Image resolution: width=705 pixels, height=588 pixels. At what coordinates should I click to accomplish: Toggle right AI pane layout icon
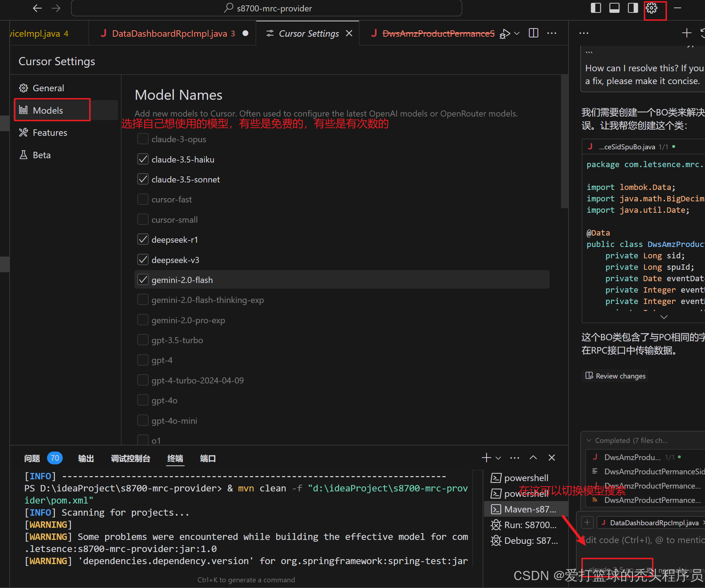[633, 8]
